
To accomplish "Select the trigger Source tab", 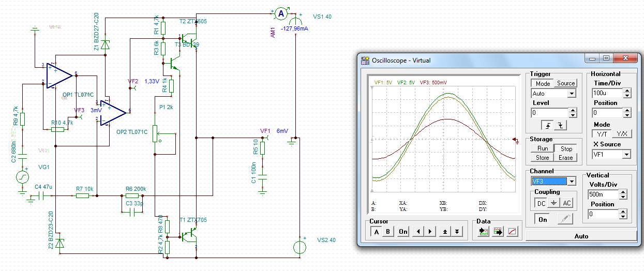I will [x=565, y=83].
